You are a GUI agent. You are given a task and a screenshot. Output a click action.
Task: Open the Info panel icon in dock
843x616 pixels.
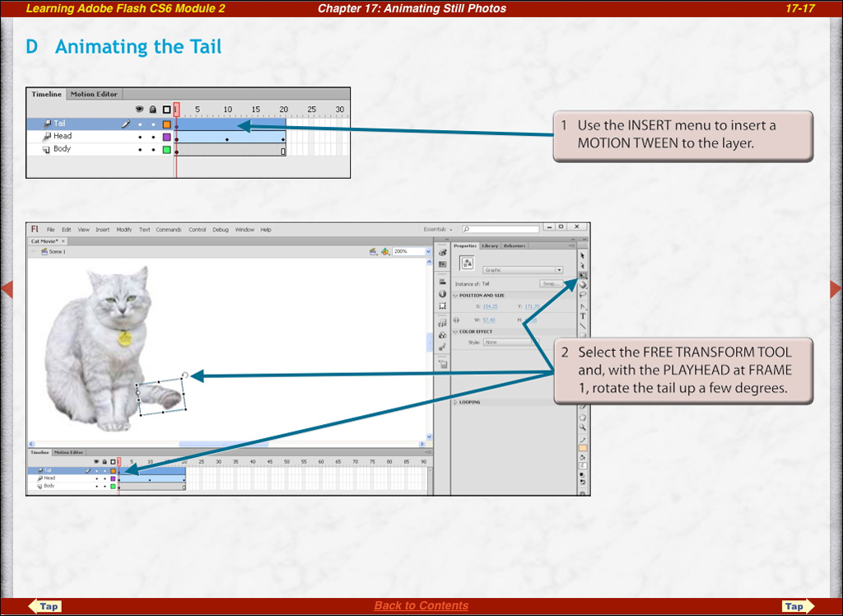click(442, 294)
